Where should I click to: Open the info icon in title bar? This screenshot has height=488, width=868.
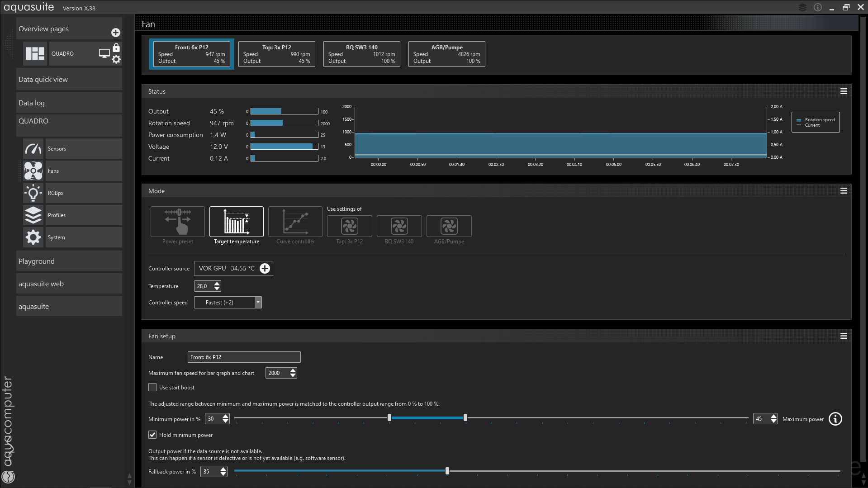pyautogui.click(x=818, y=7)
